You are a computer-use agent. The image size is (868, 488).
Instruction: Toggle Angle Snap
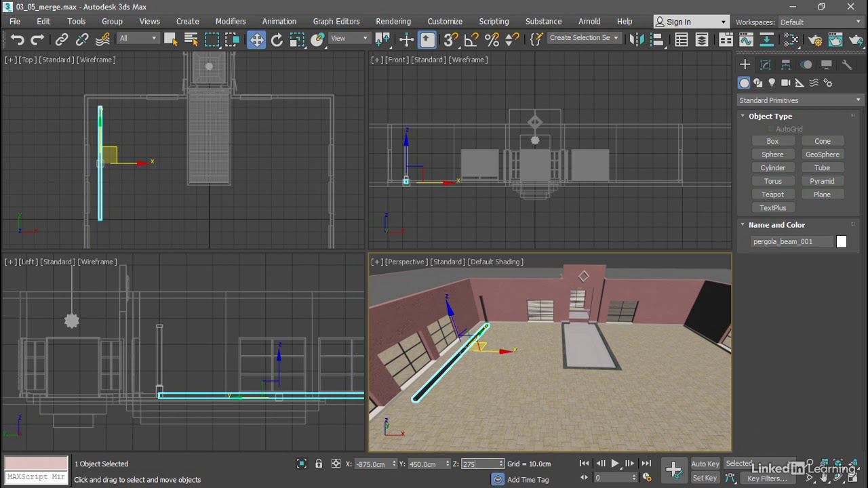pos(471,40)
